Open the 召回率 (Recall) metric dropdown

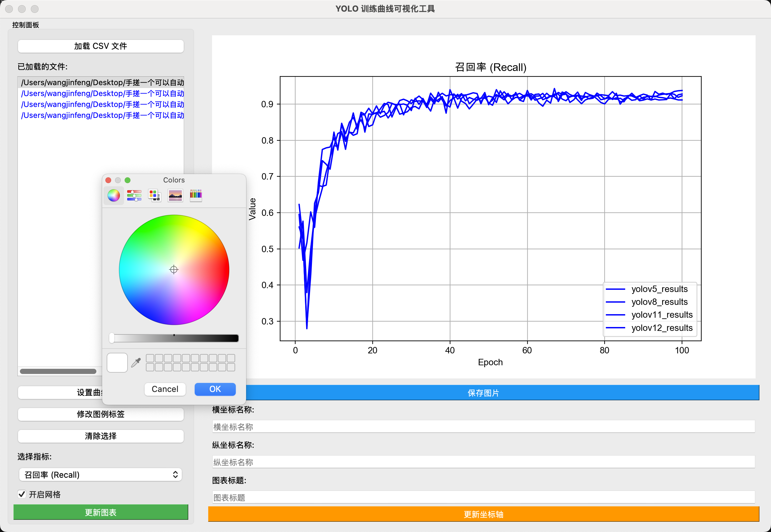pos(100,474)
